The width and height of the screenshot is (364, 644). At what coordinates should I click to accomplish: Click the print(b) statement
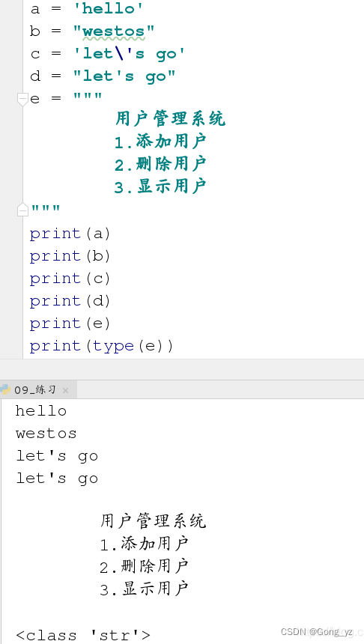point(70,256)
